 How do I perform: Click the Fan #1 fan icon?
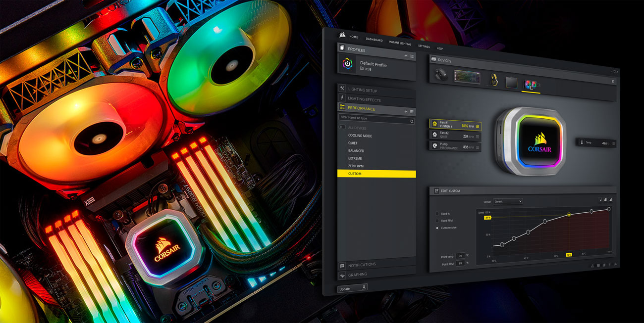[434, 124]
